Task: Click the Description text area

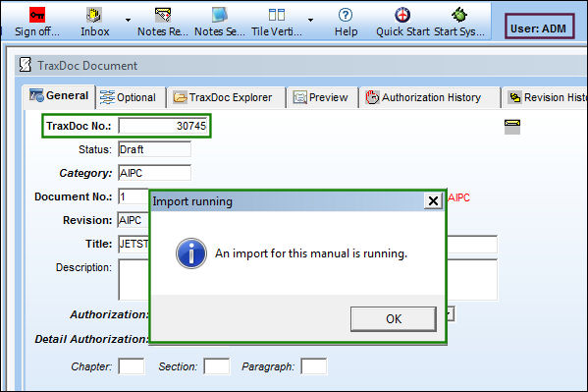Action: pos(134,280)
